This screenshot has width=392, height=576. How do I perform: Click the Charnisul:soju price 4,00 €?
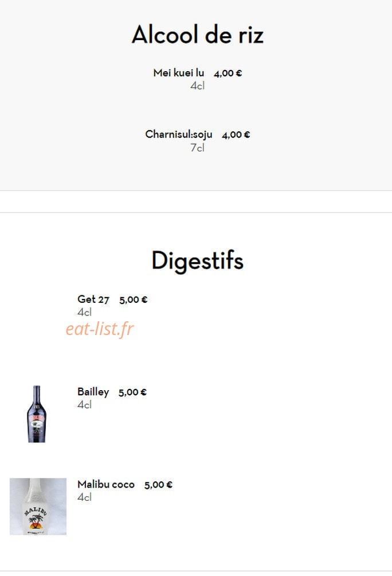coord(236,135)
